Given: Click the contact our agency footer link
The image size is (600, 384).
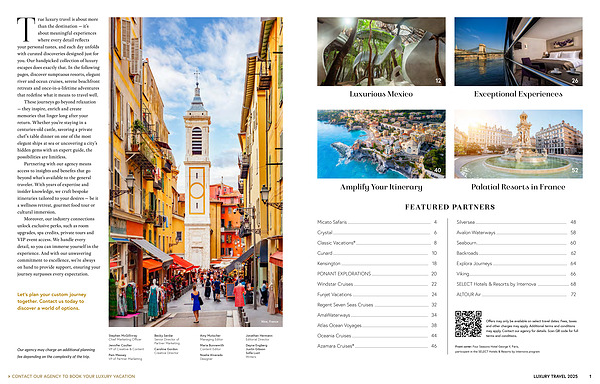Looking at the screenshot, I should point(72,376).
